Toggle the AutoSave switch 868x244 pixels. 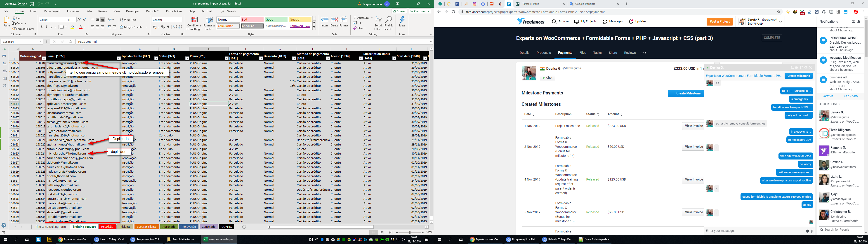pos(22,4)
